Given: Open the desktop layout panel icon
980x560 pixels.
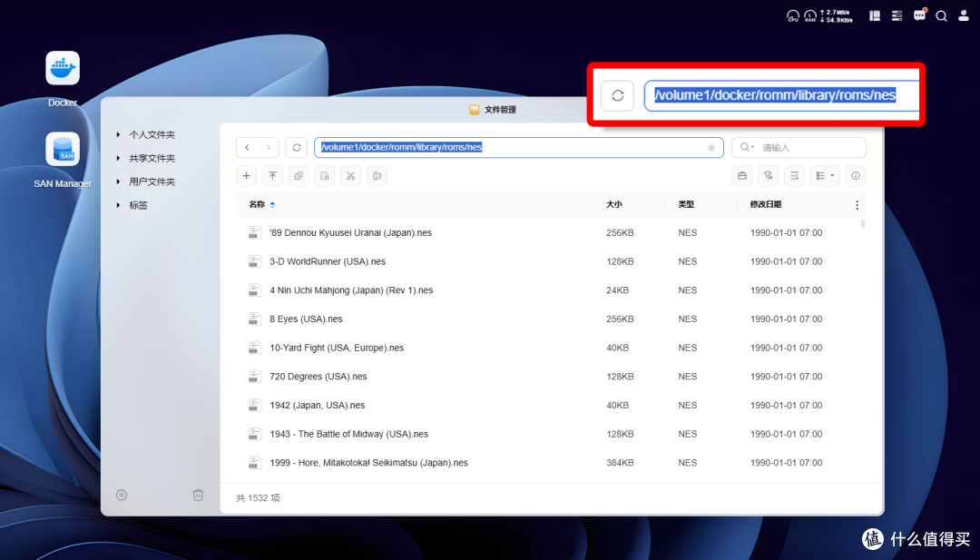Looking at the screenshot, I should click(x=875, y=16).
